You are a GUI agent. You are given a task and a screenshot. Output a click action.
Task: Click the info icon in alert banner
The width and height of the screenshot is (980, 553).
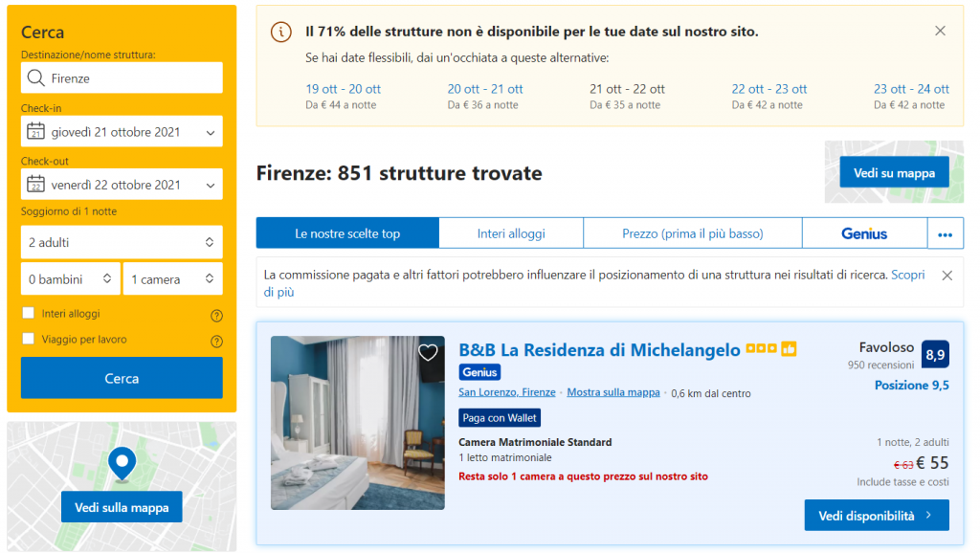280,32
